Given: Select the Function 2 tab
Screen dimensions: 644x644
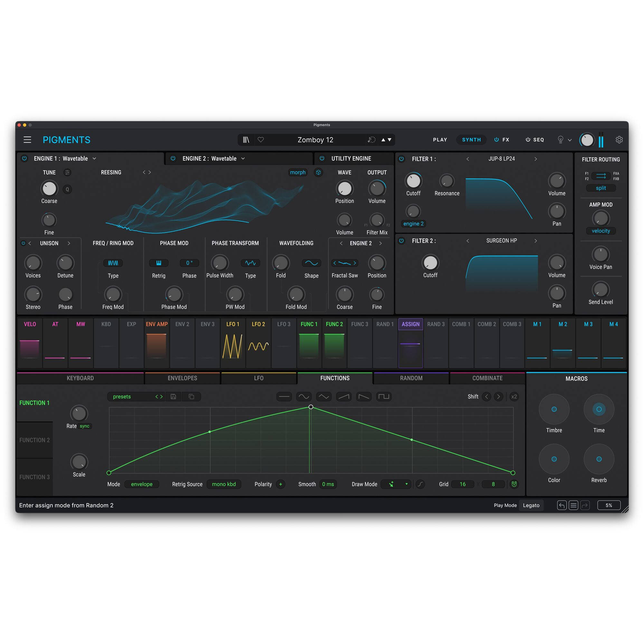Looking at the screenshot, I should click(35, 440).
